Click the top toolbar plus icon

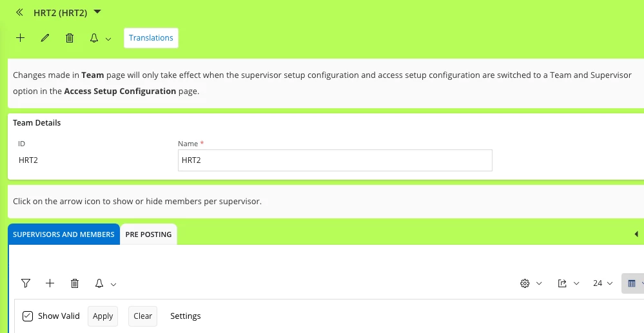click(21, 38)
